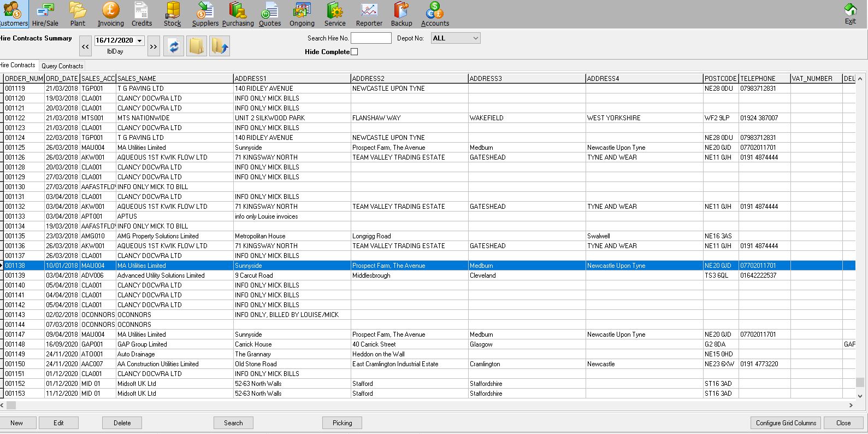Select order row 001148 GAP Group Limited
Viewport: 868px width, 434px height.
[x=142, y=344]
